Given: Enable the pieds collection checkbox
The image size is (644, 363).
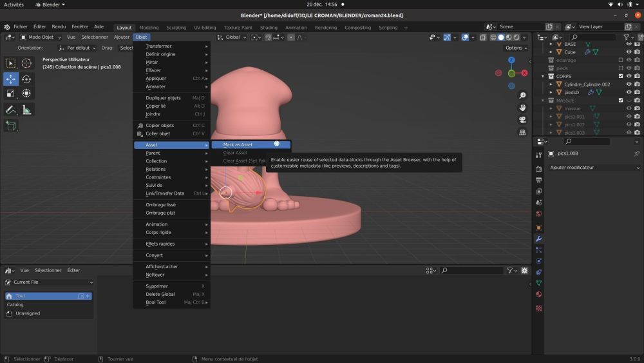Looking at the screenshot, I should [x=621, y=68].
